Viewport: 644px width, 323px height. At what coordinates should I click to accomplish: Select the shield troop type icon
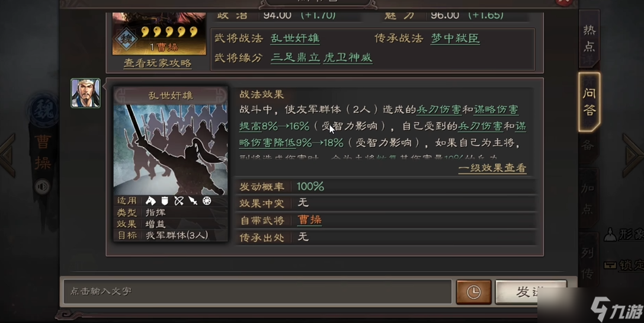165,200
